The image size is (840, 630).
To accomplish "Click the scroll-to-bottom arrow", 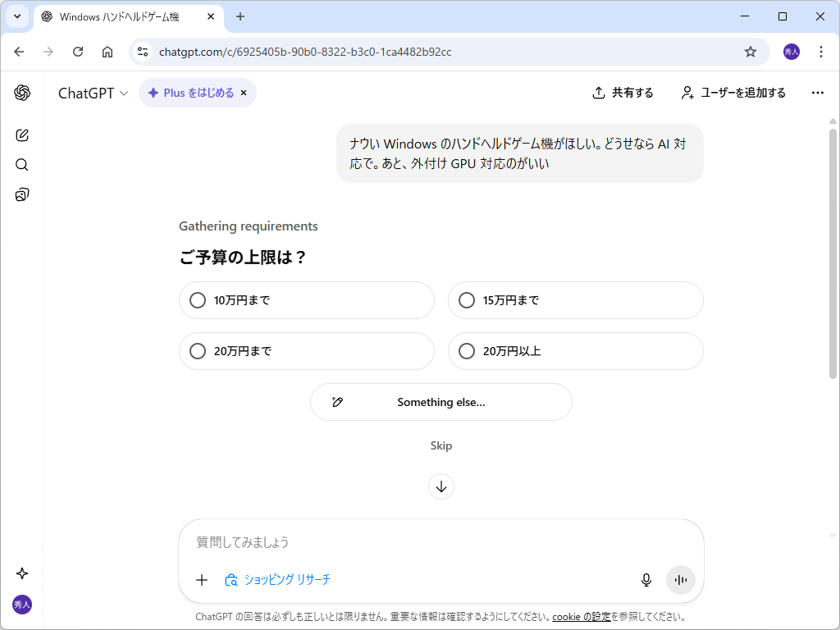I will coord(441,486).
